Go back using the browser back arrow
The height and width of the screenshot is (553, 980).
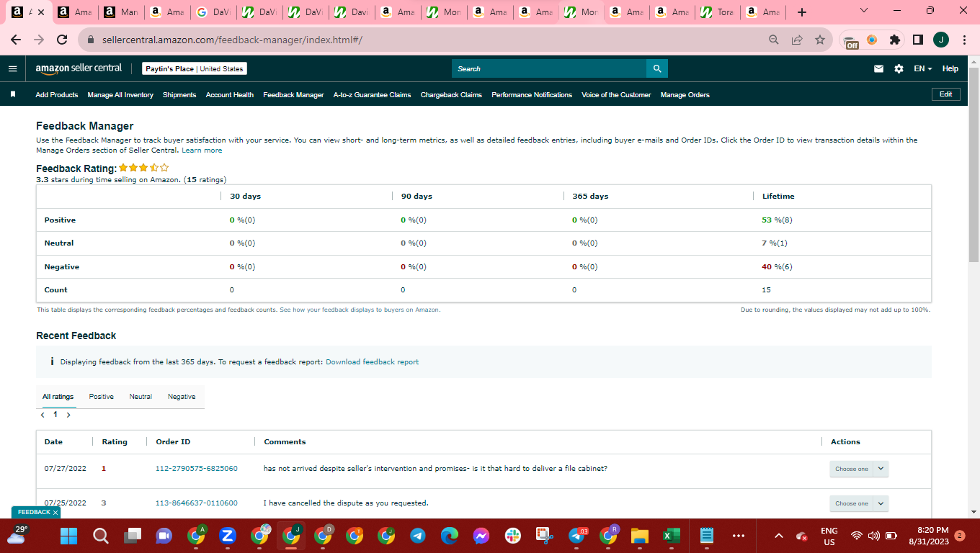16,40
